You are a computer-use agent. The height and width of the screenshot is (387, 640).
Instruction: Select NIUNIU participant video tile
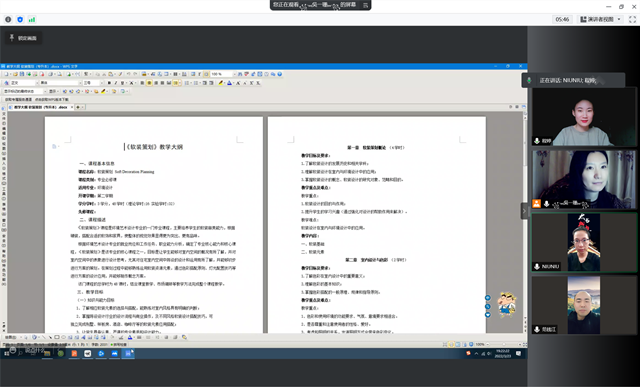[x=584, y=242]
